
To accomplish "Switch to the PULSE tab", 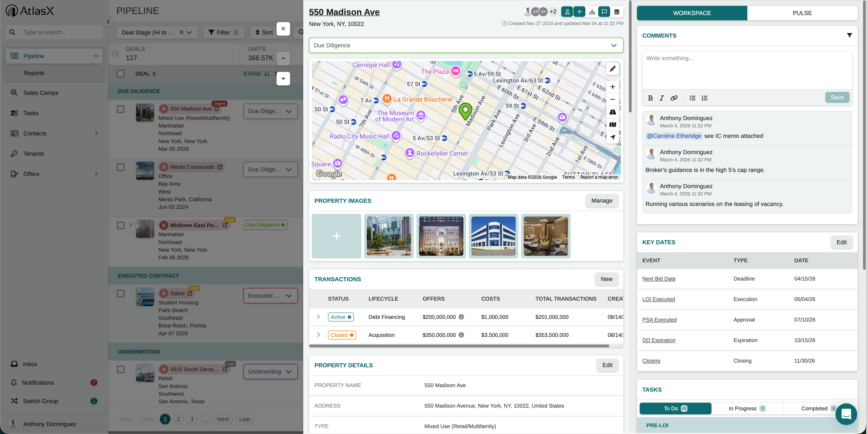I will point(802,13).
